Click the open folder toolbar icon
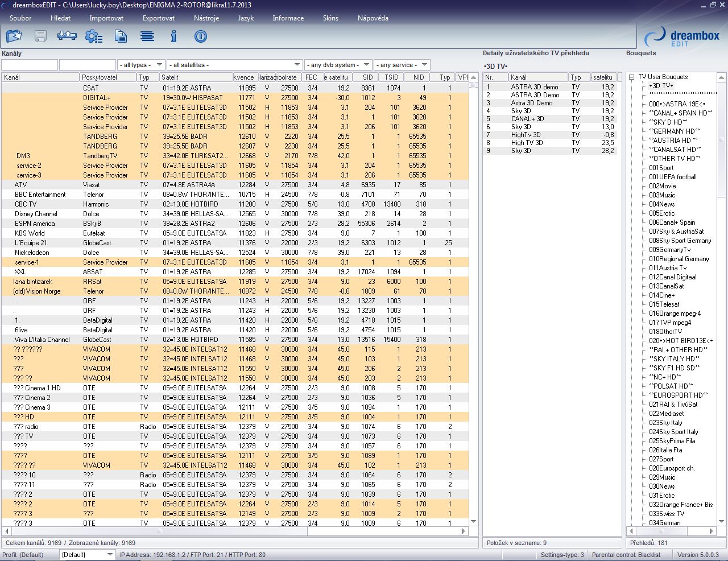728x561 pixels. (14, 36)
